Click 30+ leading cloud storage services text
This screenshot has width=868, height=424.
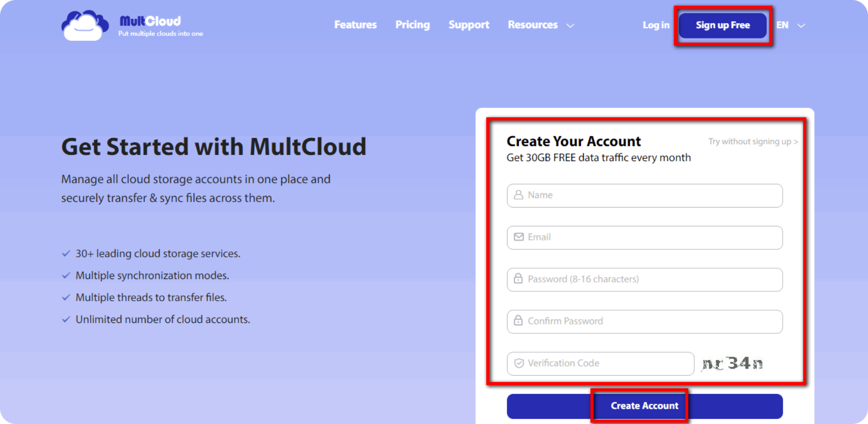(x=158, y=253)
